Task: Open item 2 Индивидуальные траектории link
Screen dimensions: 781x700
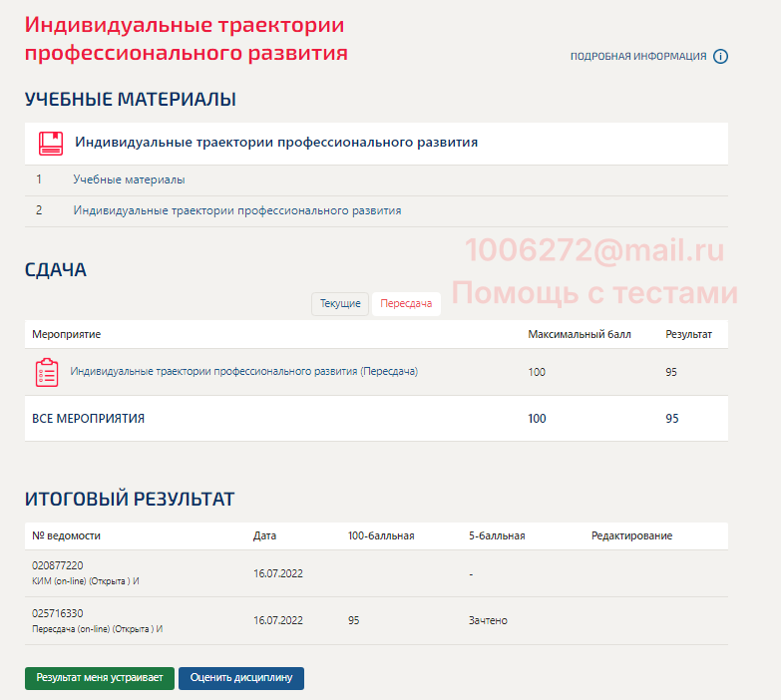Action: (x=236, y=210)
